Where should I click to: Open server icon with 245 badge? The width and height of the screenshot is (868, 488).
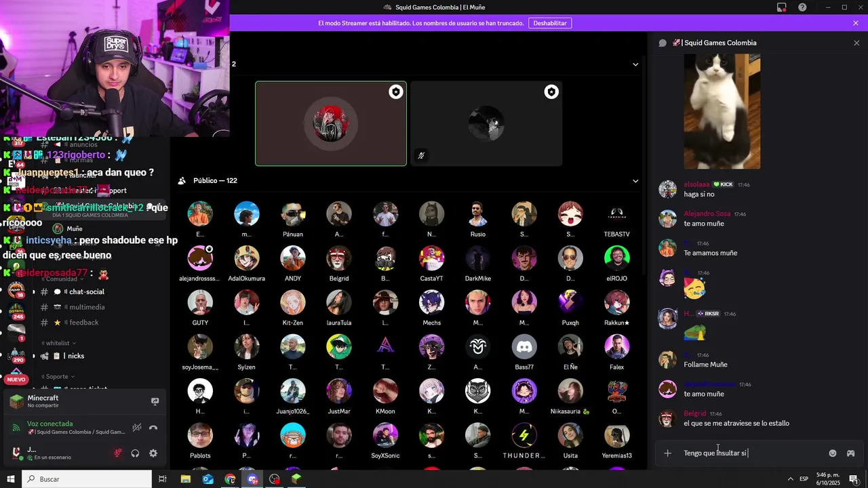(x=16, y=311)
